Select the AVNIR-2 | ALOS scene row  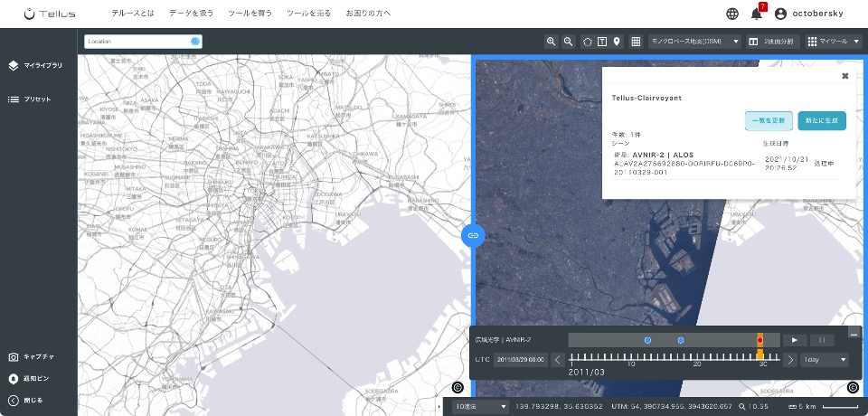pyautogui.click(x=725, y=164)
